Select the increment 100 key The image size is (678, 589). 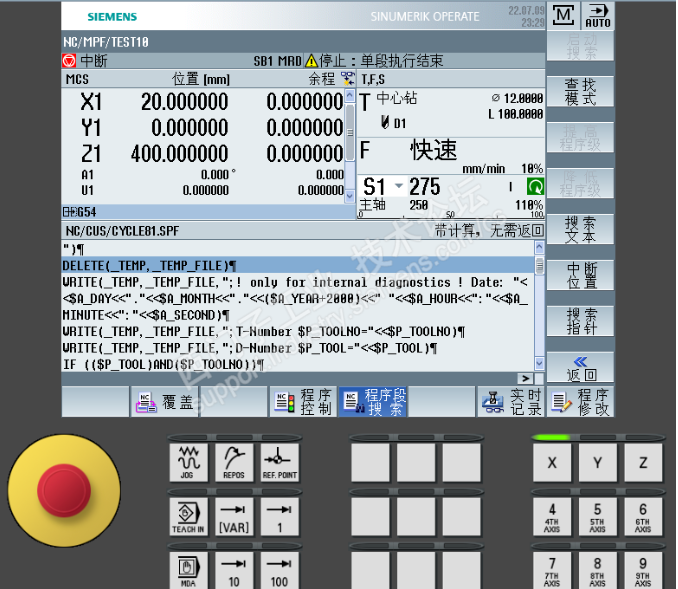pyautogui.click(x=279, y=570)
